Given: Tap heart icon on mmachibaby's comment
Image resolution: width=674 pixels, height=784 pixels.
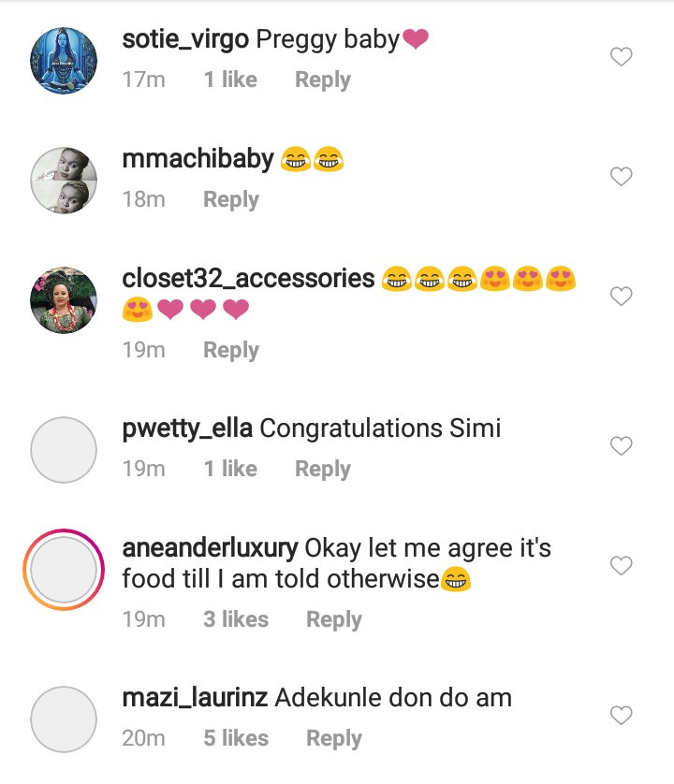Looking at the screenshot, I should click(x=622, y=177).
